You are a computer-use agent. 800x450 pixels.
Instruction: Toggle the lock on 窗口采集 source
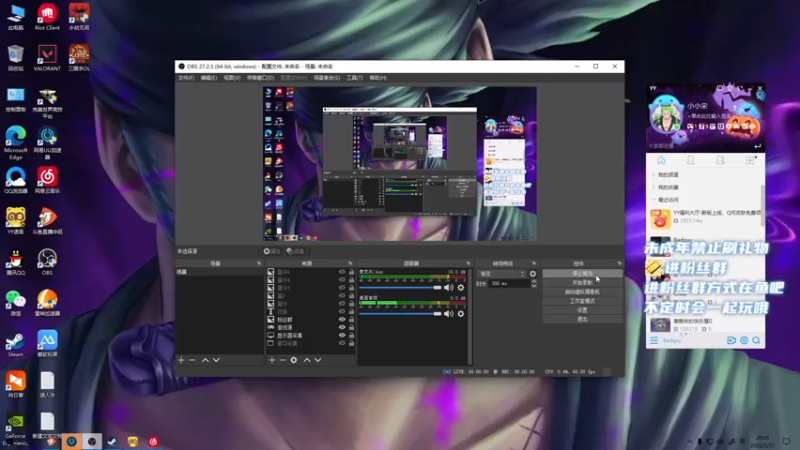point(351,343)
